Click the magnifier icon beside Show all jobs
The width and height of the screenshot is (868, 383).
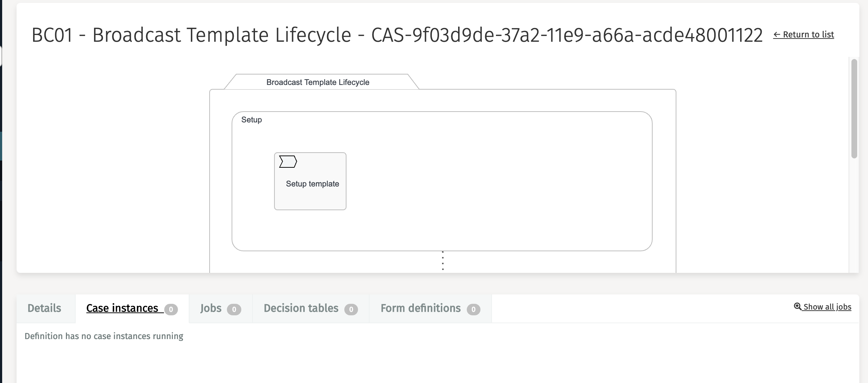[798, 306]
